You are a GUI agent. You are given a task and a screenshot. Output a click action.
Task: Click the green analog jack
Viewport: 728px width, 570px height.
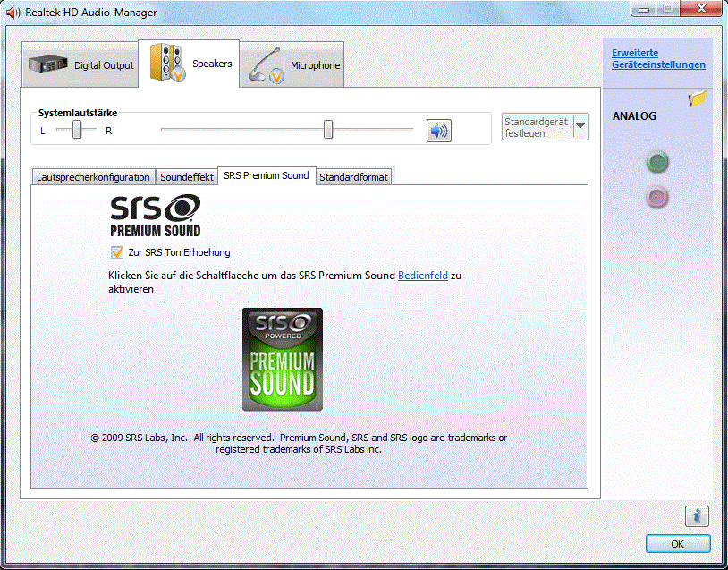[657, 162]
